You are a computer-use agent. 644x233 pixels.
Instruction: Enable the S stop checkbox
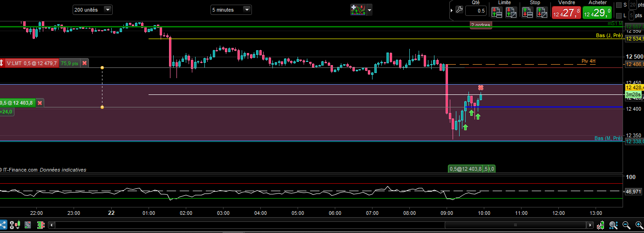point(618,5)
